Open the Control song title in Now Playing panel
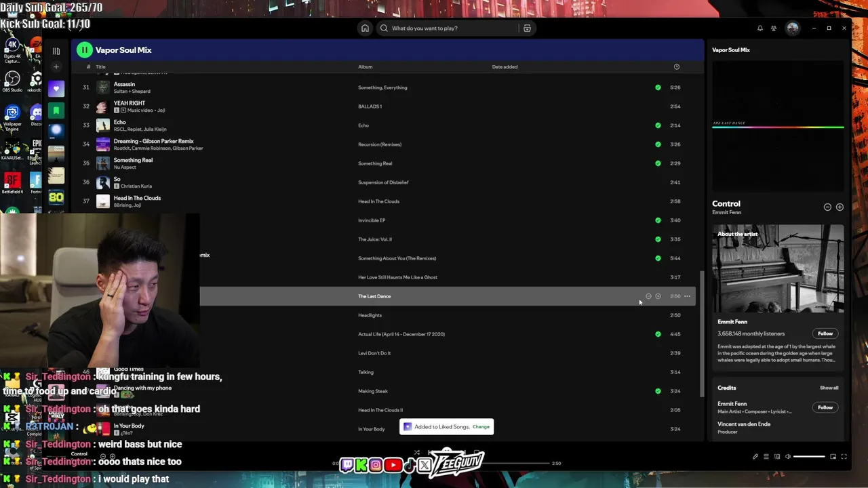The width and height of the screenshot is (868, 488). pyautogui.click(x=726, y=203)
